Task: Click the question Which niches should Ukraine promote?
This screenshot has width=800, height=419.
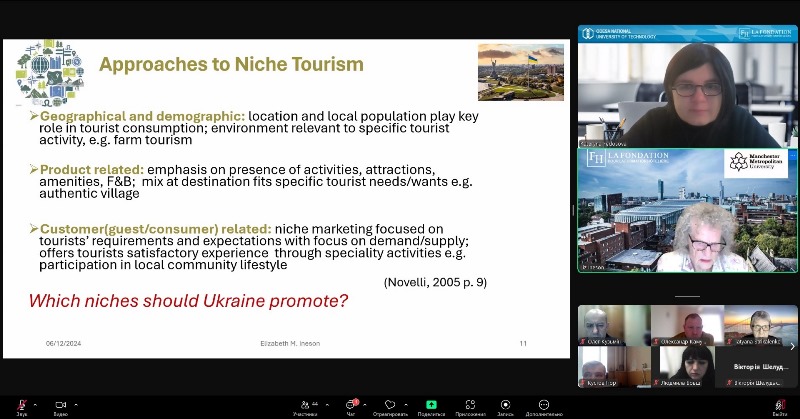Action: click(x=188, y=301)
